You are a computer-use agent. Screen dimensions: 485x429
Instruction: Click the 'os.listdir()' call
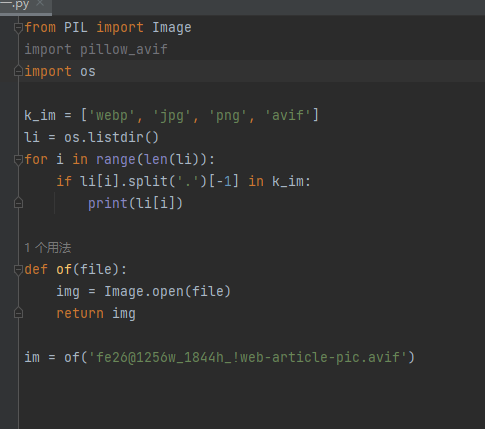coord(111,137)
